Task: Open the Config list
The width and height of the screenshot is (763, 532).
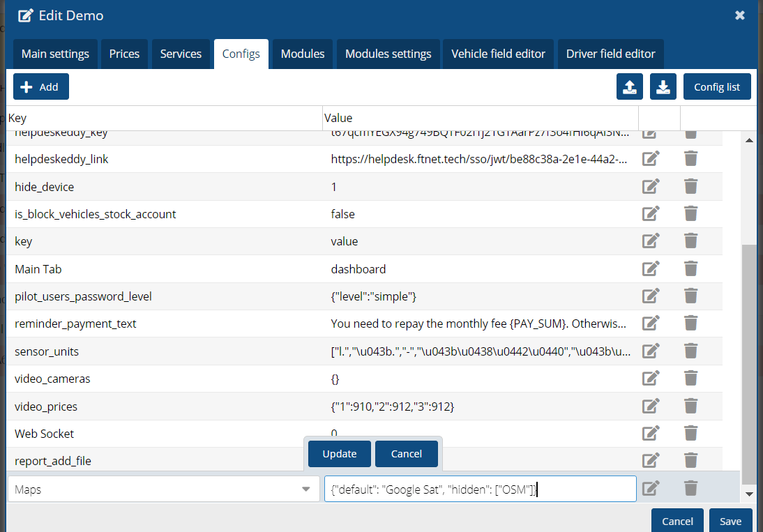Action: 716,87
